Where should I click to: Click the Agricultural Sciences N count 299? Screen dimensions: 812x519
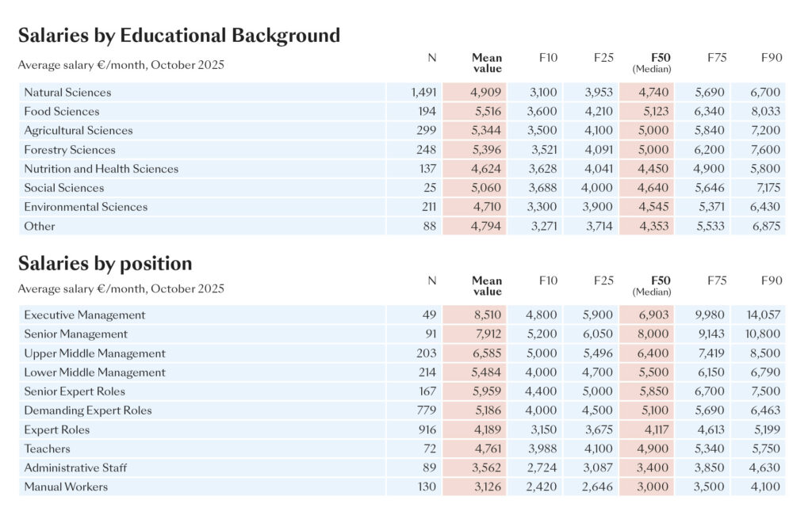click(424, 131)
